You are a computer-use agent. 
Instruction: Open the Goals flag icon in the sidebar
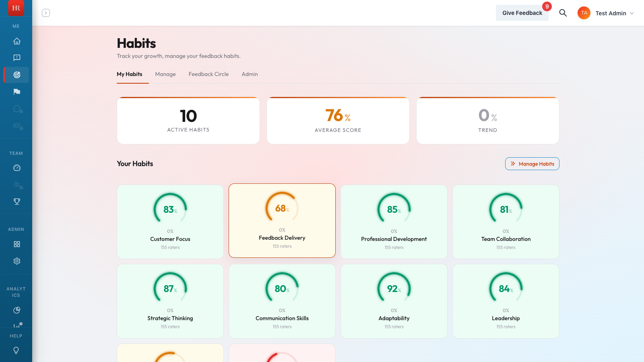point(16,92)
